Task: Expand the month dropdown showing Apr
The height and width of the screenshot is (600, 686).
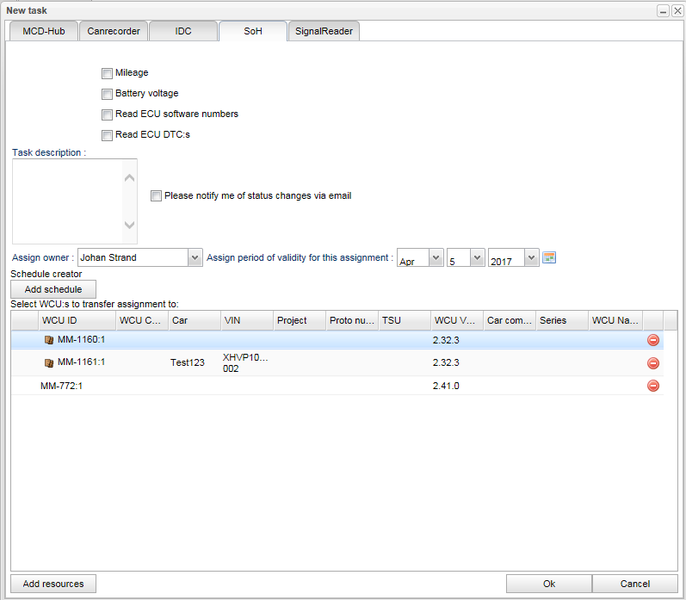Action: coord(435,258)
